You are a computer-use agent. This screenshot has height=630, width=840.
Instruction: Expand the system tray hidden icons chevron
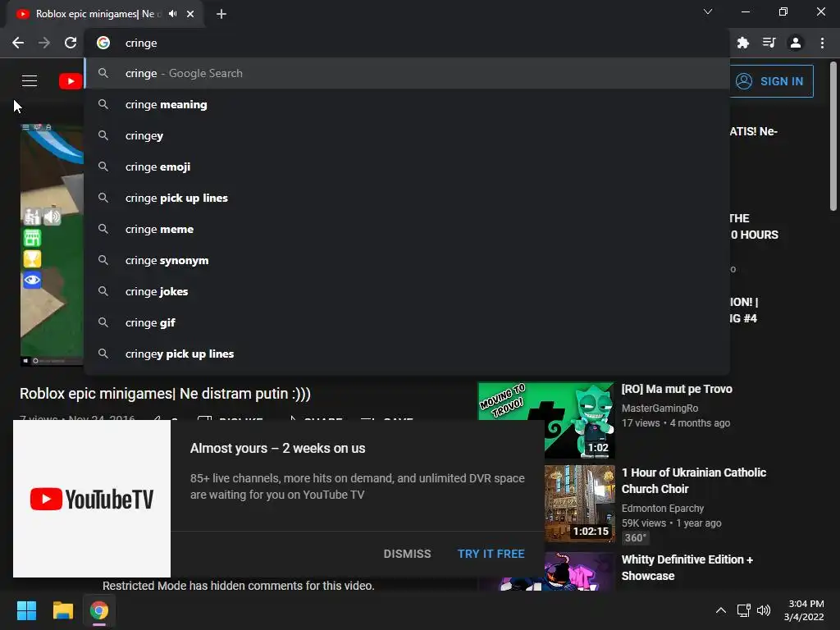721,610
